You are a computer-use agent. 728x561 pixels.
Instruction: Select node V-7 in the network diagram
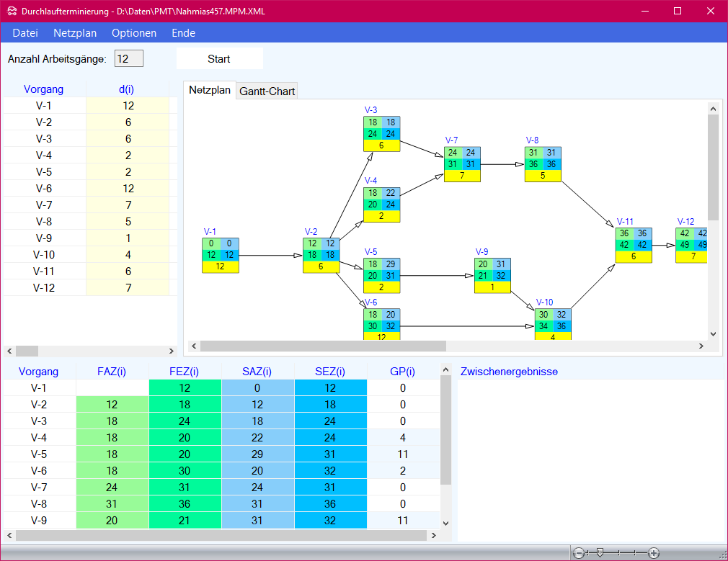tap(462, 164)
